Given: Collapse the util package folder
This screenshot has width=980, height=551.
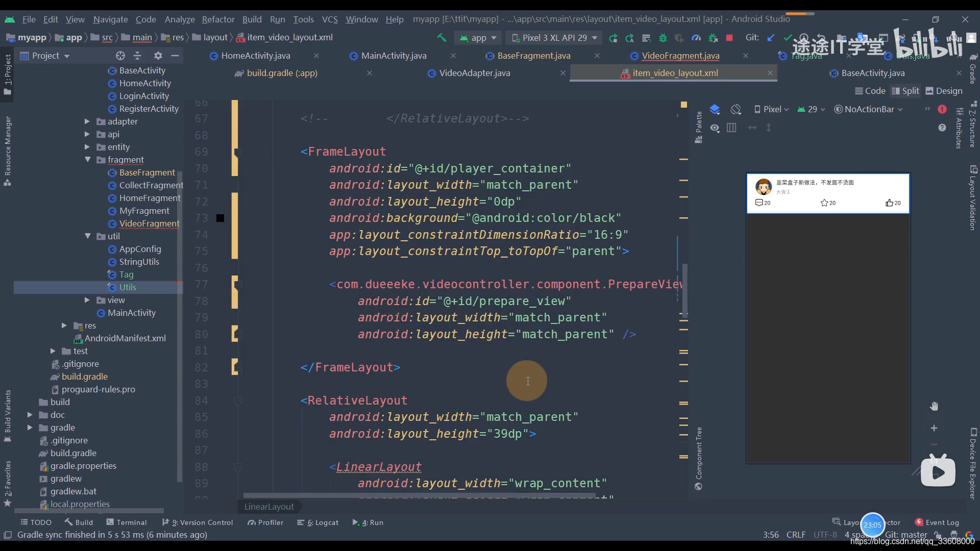Looking at the screenshot, I should [x=87, y=236].
